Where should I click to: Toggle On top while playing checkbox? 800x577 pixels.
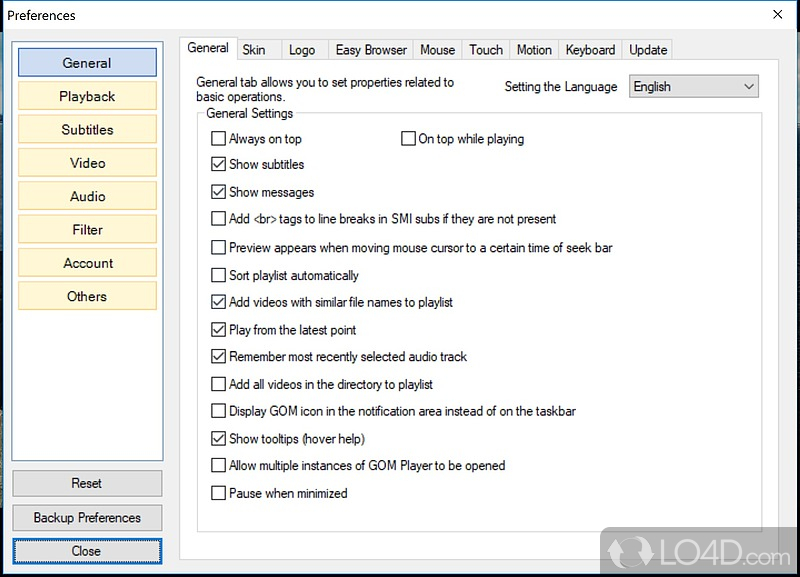click(408, 139)
